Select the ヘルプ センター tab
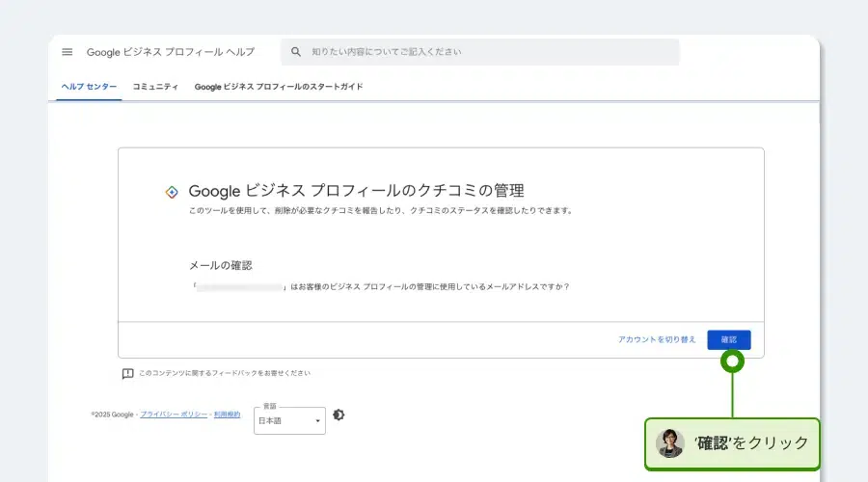Screen dimensions: 868x482 click(89, 87)
